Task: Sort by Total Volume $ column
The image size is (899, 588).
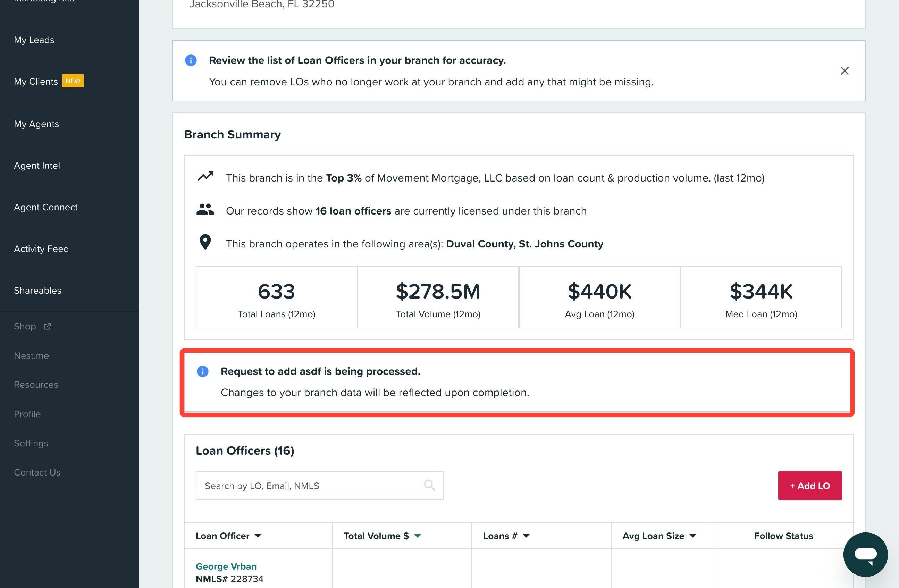Action: [382, 536]
